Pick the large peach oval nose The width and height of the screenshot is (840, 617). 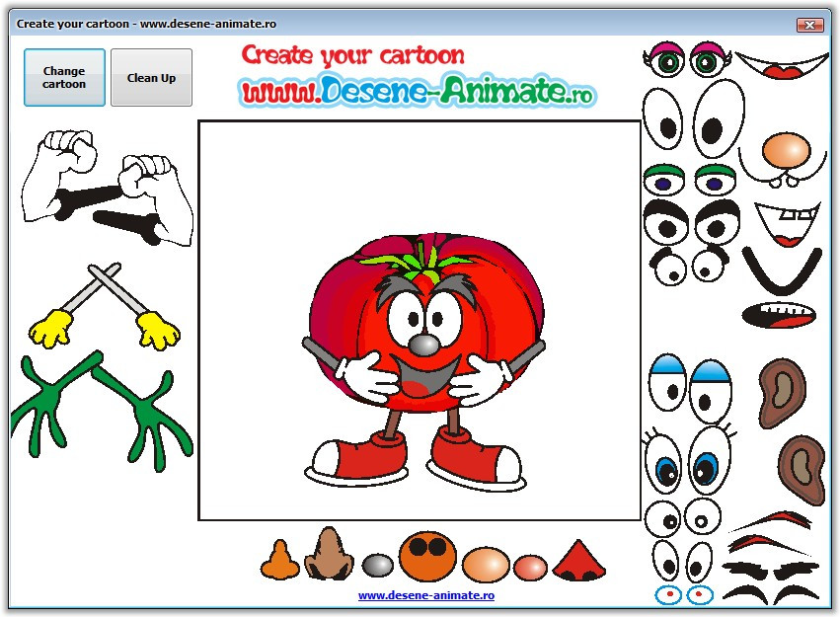tap(486, 565)
